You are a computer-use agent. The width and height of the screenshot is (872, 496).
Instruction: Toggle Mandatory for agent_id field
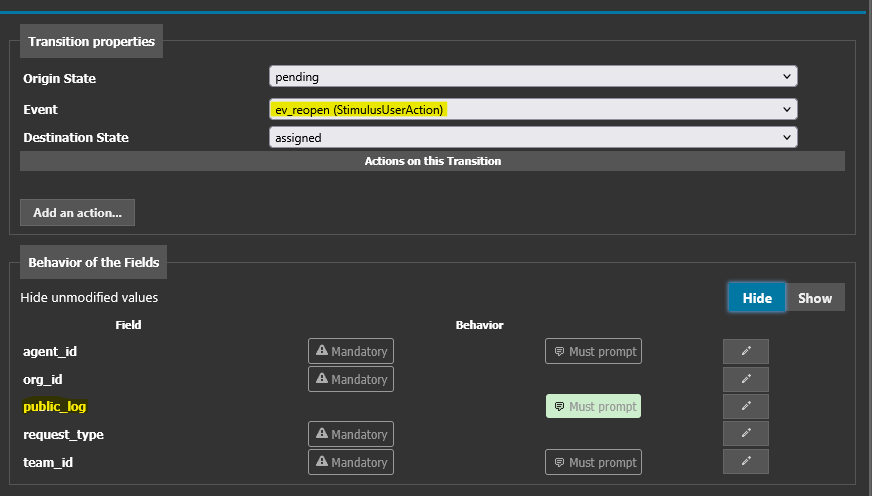[x=351, y=351]
